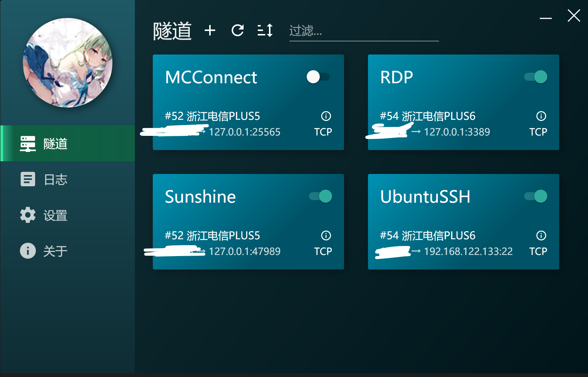View Sunshine tunnel info icon
The image size is (588, 377).
click(326, 236)
